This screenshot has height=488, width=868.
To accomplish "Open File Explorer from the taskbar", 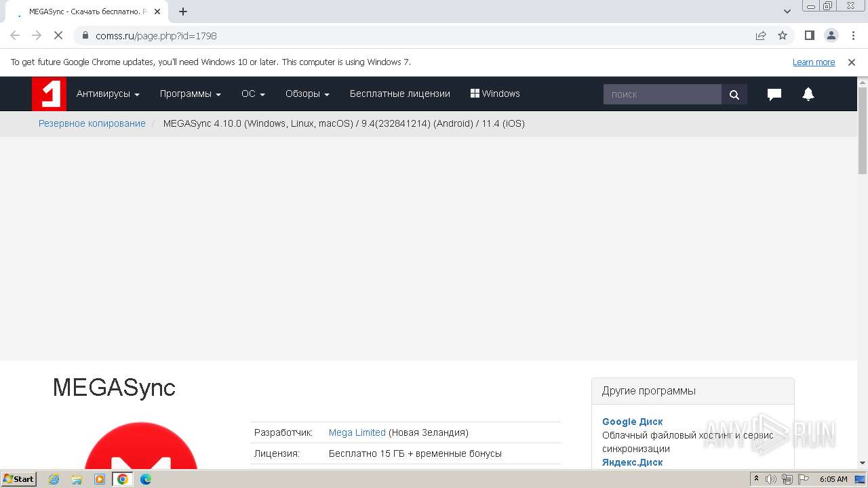I will [x=77, y=479].
